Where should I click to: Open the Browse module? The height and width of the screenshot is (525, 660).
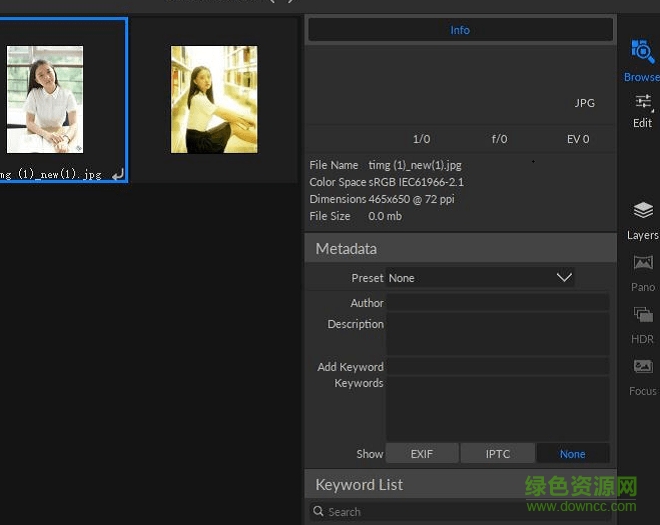click(x=642, y=60)
